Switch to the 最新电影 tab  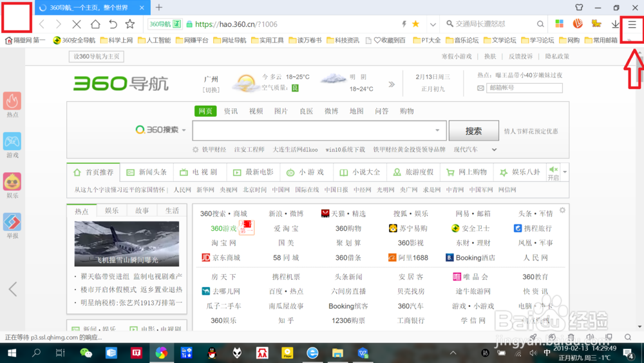coord(253,172)
